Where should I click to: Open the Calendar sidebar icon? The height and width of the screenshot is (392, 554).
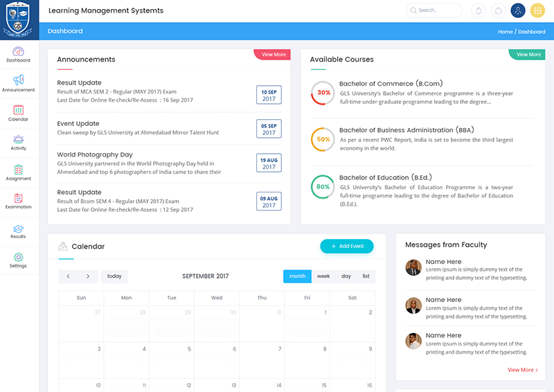pos(19,110)
